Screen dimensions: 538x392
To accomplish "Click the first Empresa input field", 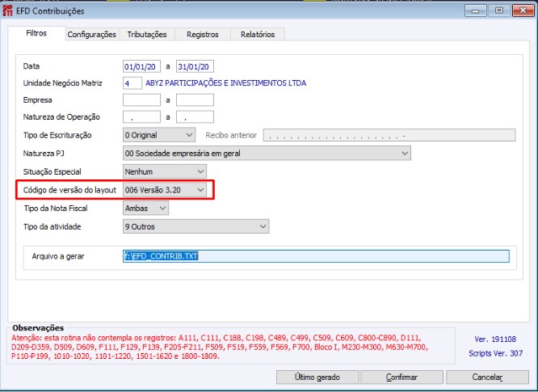I will tap(141, 100).
